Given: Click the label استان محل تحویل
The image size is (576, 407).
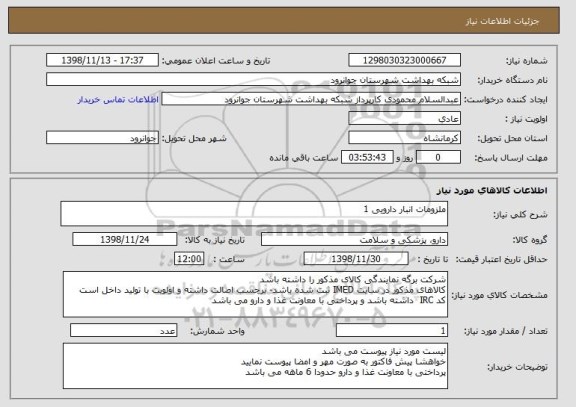Looking at the screenshot, I should 512,139.
